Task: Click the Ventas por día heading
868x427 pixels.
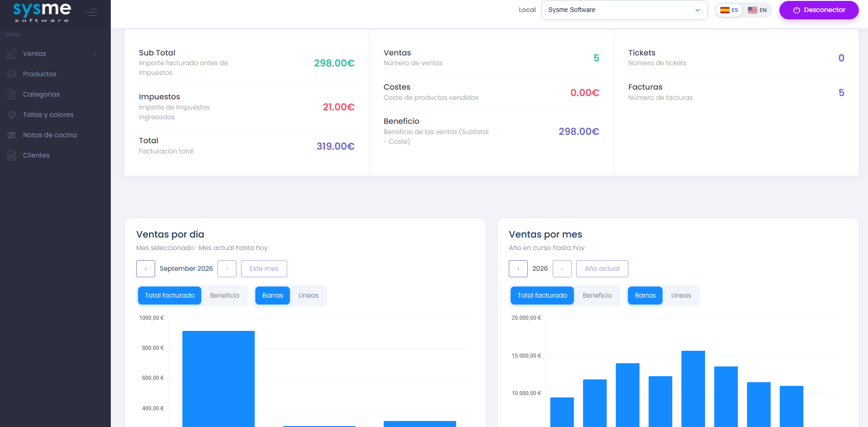Action: pyautogui.click(x=170, y=235)
